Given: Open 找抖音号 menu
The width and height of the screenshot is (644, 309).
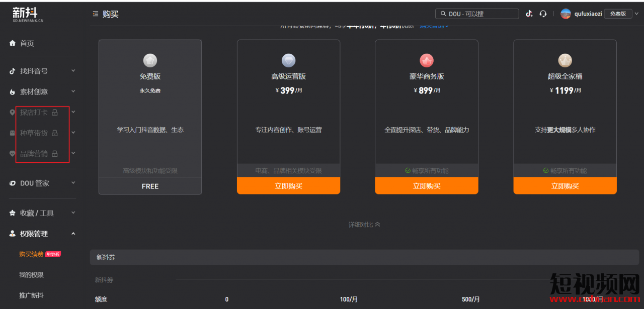Looking at the screenshot, I should 34,71.
